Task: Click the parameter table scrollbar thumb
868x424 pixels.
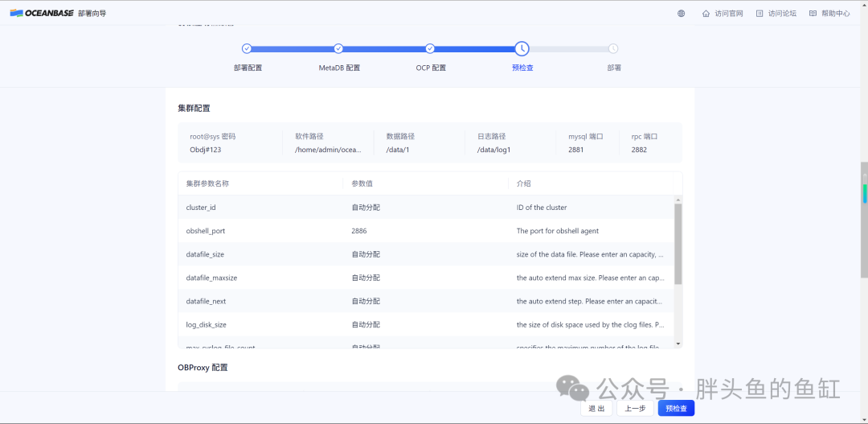Action: (x=678, y=245)
